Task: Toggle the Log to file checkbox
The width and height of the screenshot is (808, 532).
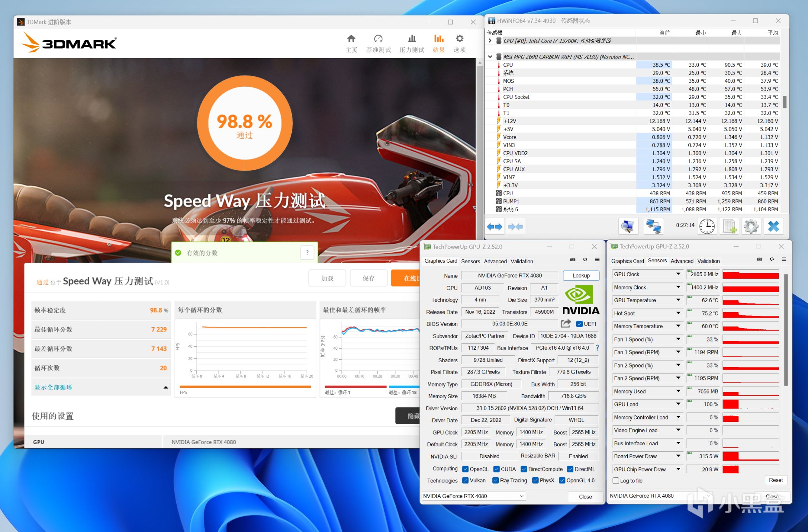Action: (x=616, y=481)
